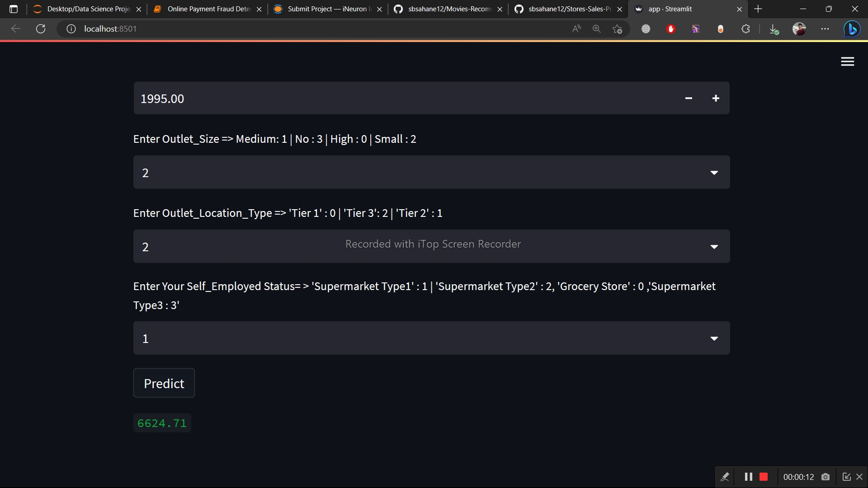868x488 pixels.
Task: Toggle Read aloud icon in address bar
Action: pos(576,29)
